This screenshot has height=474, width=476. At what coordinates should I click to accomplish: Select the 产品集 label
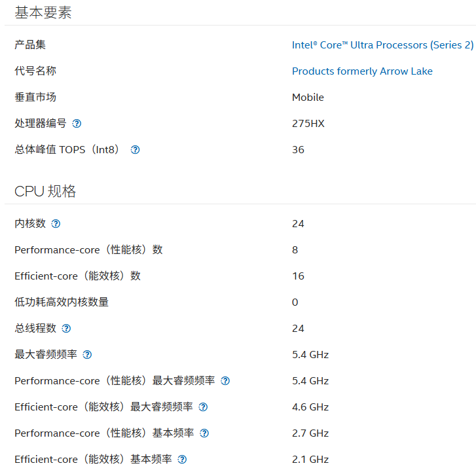[30, 45]
